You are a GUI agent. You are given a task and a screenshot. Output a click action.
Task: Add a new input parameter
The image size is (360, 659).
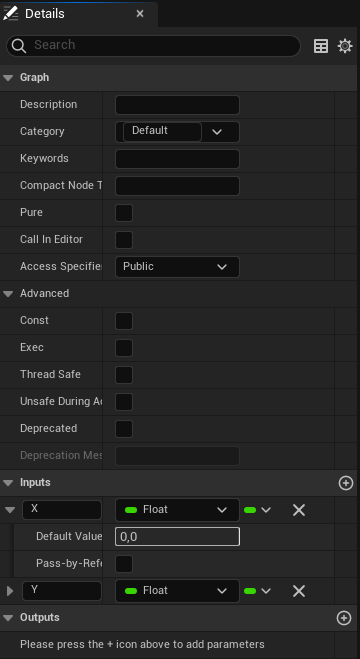click(x=346, y=483)
